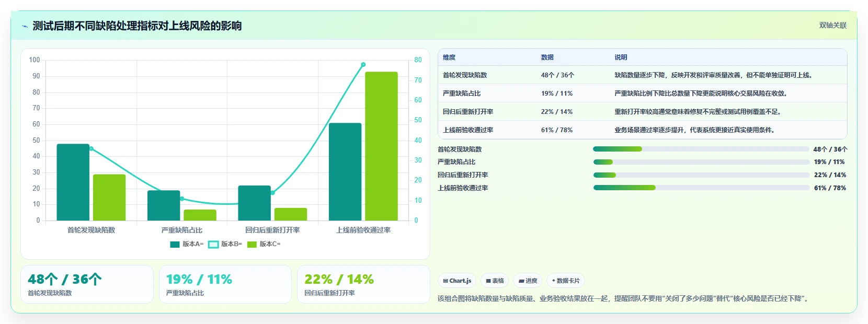Image resolution: width=868 pixels, height=324 pixels.
Task: Click x-axis label 首轮发现缺陷数
Action: tap(91, 230)
